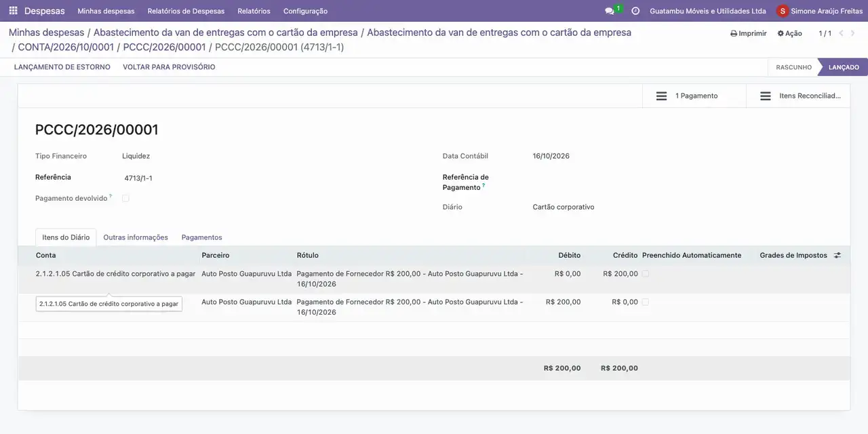The height and width of the screenshot is (434, 868).
Task: Click the date 16/10/2026 in Data Contábil
Action: tap(551, 156)
